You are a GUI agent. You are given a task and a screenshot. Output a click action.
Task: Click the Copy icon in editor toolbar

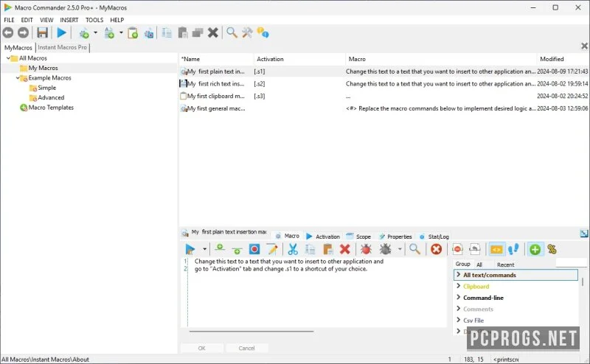310,249
